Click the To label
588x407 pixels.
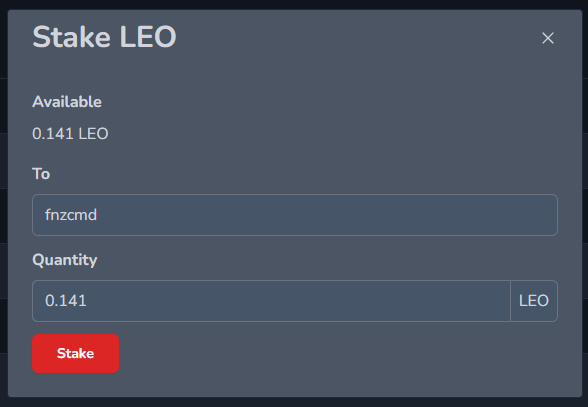click(x=41, y=174)
